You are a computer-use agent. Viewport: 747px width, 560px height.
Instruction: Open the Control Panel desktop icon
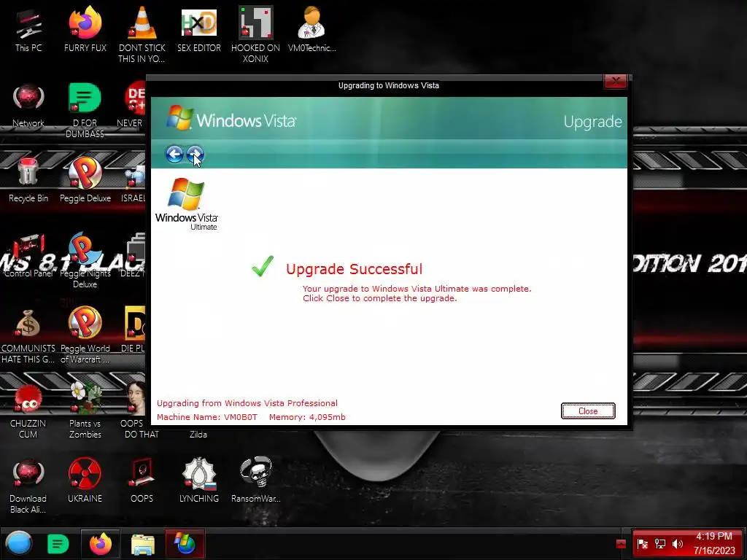[x=28, y=256]
